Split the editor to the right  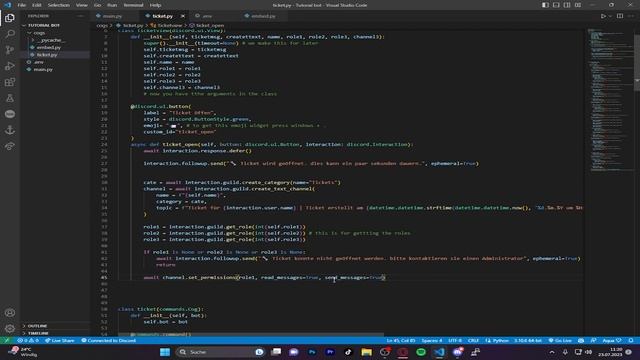(x=620, y=16)
